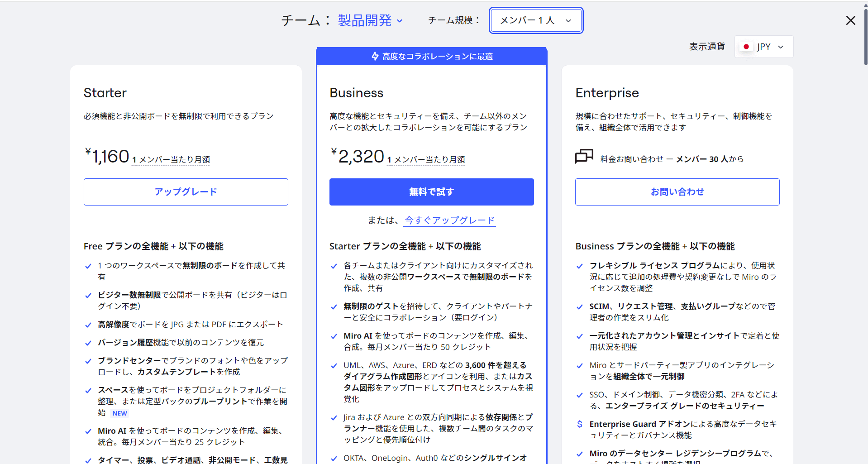Click Starter's 1 メンバー当たり月額 label

click(x=171, y=159)
